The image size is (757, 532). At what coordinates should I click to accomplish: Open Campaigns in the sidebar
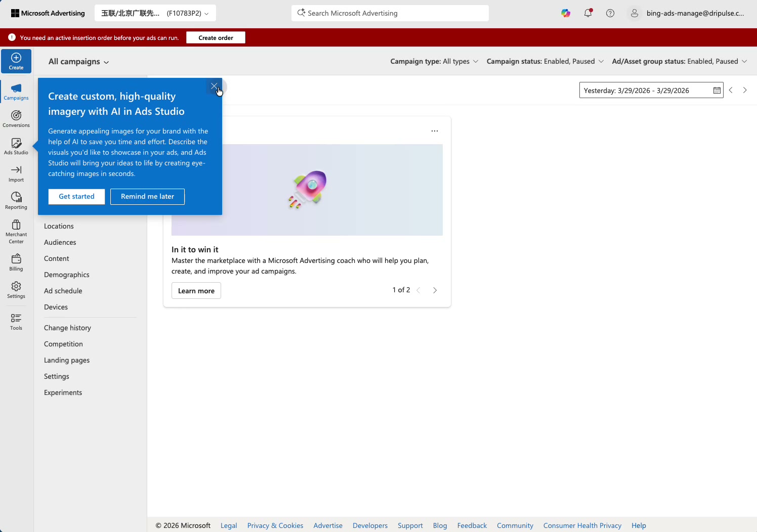click(16, 92)
